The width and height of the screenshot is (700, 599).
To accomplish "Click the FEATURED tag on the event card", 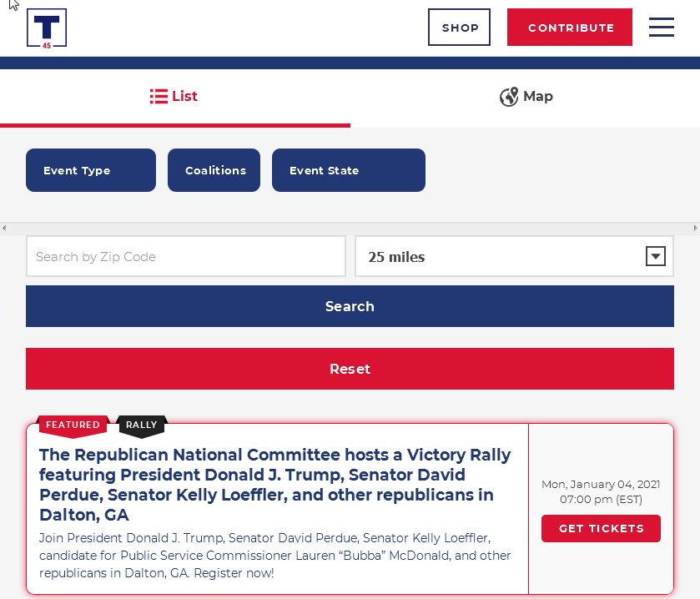I will click(x=73, y=425).
